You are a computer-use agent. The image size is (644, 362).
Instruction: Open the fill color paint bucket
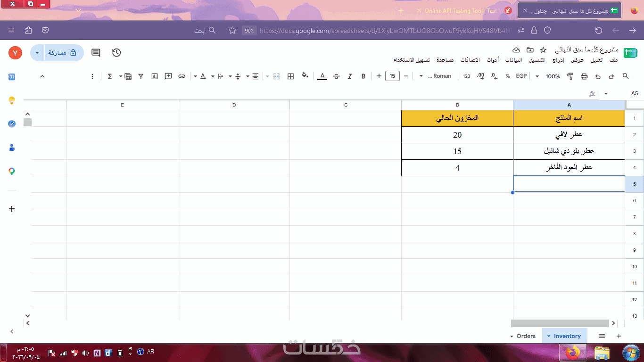click(305, 75)
